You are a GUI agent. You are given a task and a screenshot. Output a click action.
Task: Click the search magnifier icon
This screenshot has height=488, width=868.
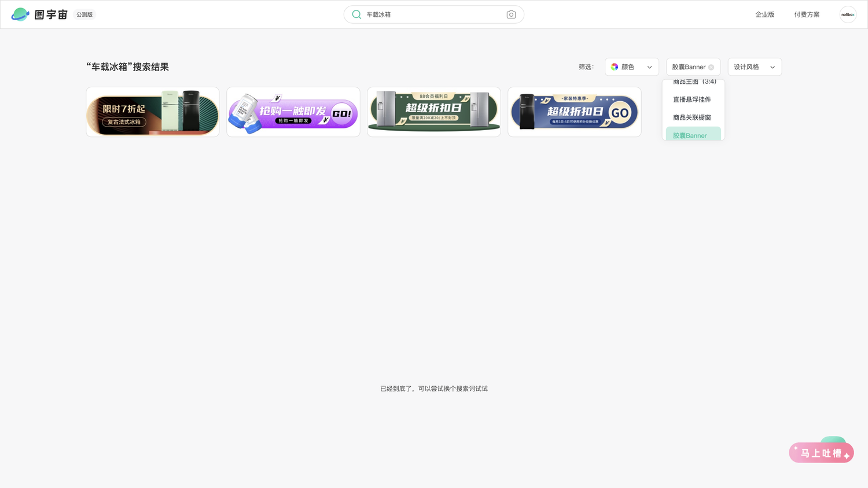coord(356,14)
